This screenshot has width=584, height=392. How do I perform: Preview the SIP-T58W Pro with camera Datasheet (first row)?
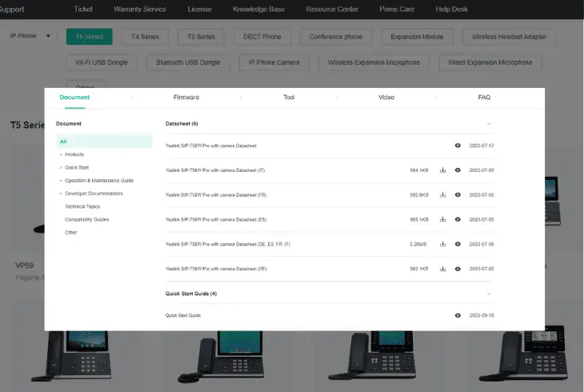coord(458,146)
